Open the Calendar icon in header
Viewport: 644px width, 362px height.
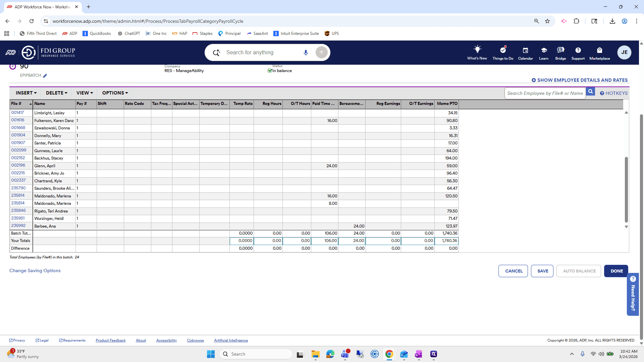click(525, 50)
